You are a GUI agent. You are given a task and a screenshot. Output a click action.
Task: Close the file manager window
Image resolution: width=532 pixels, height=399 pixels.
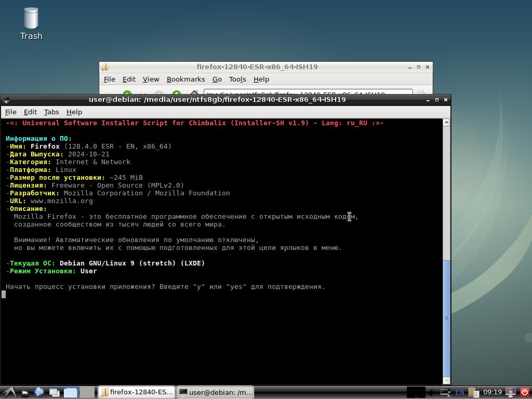tap(428, 67)
